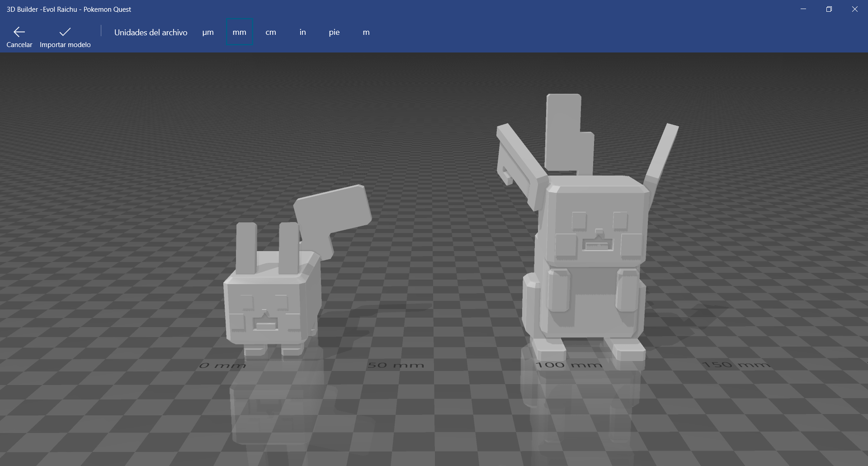Click the highlighted mm unit box
868x466 pixels.
pyautogui.click(x=239, y=32)
